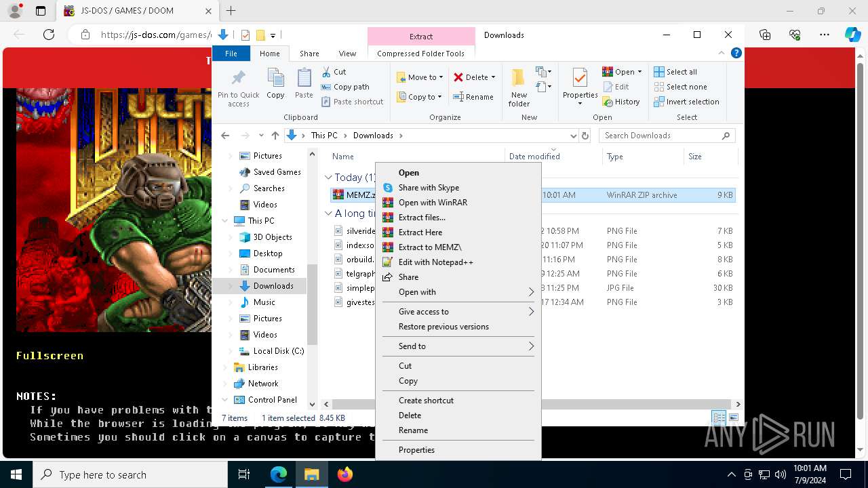Click file list horizontal scrollbar
Image resolution: width=868 pixels, height=488 pixels.
pos(532,404)
